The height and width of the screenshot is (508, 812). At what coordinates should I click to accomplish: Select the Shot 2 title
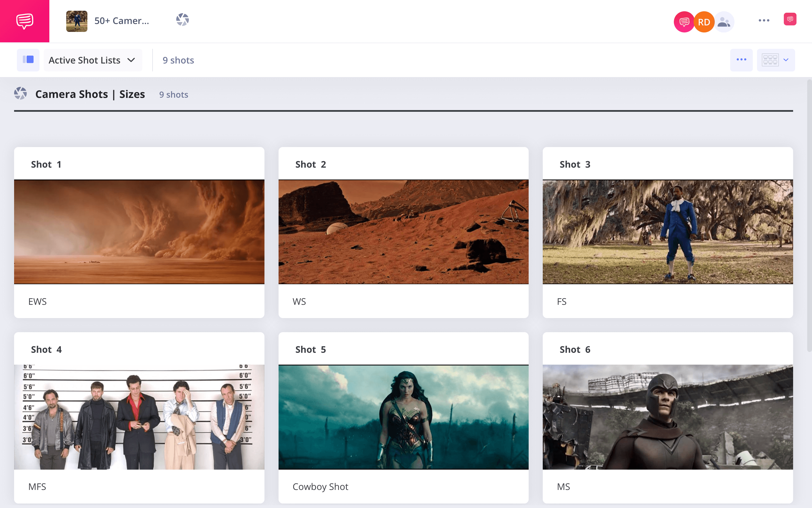[x=310, y=164]
